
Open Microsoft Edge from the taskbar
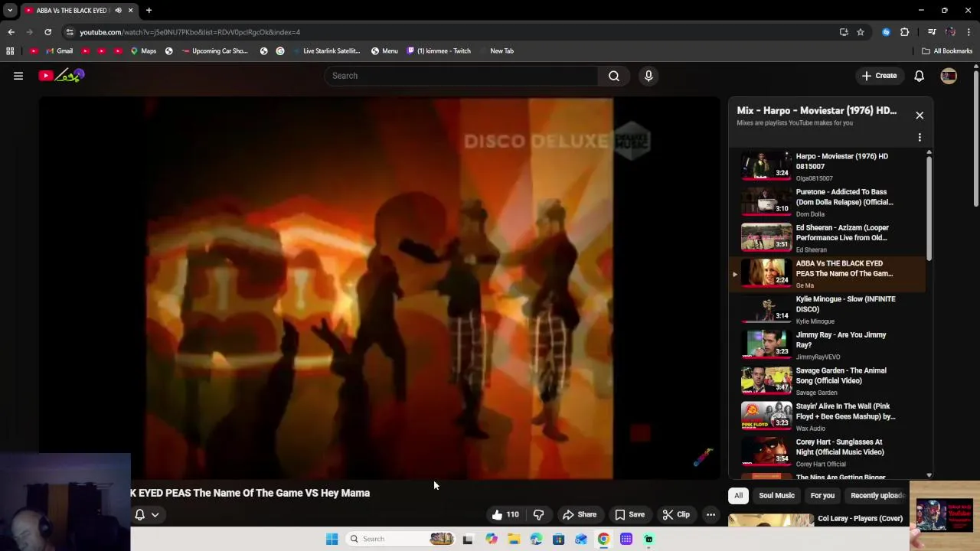[x=536, y=539]
